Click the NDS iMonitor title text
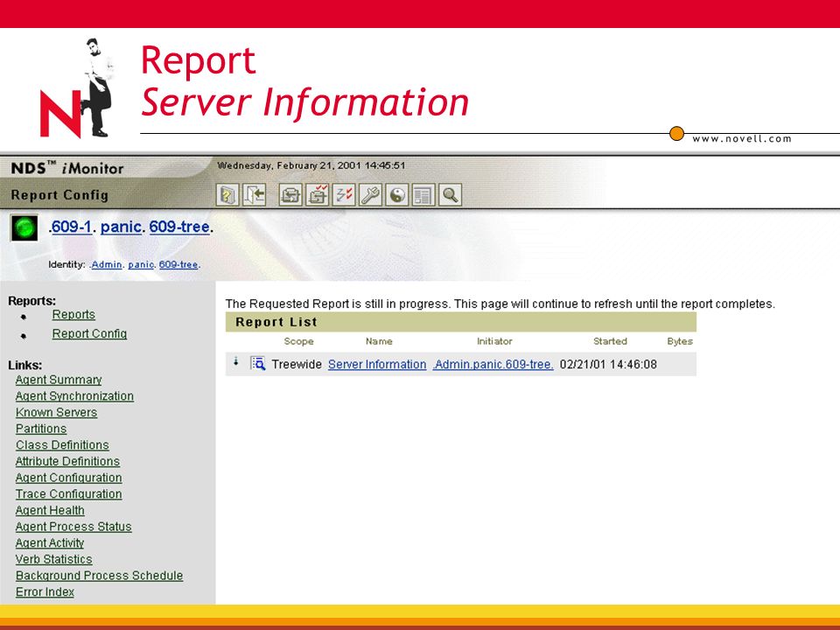 [x=67, y=168]
